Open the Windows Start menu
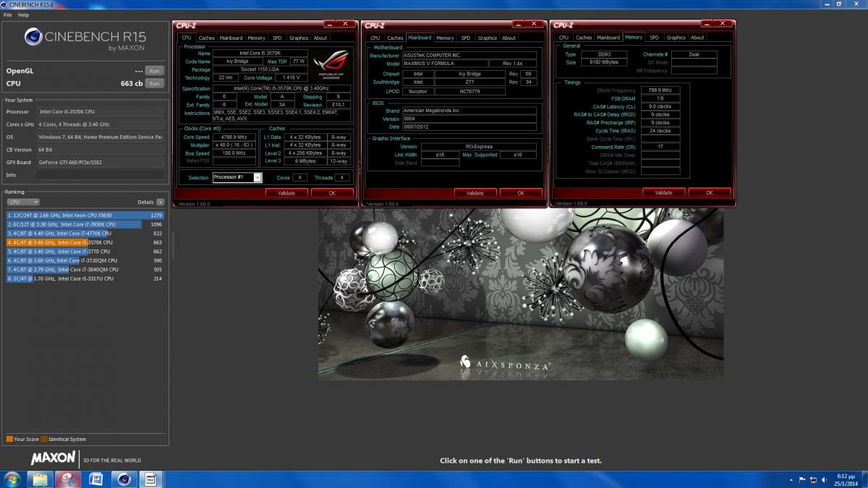 12,479
